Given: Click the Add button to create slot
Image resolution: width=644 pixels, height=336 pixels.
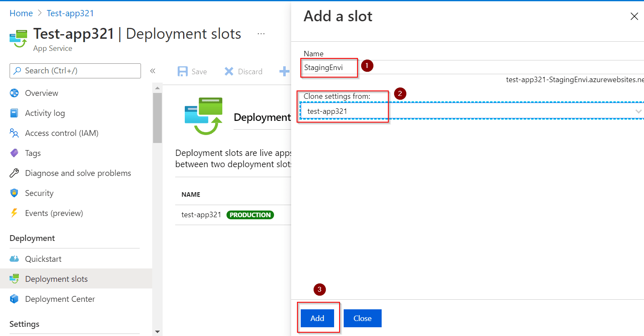Looking at the screenshot, I should (x=317, y=318).
